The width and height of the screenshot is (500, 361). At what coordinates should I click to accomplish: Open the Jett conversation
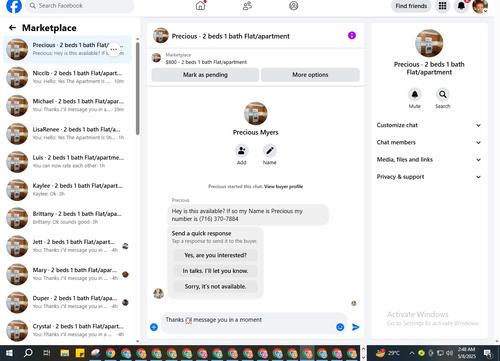click(67, 246)
